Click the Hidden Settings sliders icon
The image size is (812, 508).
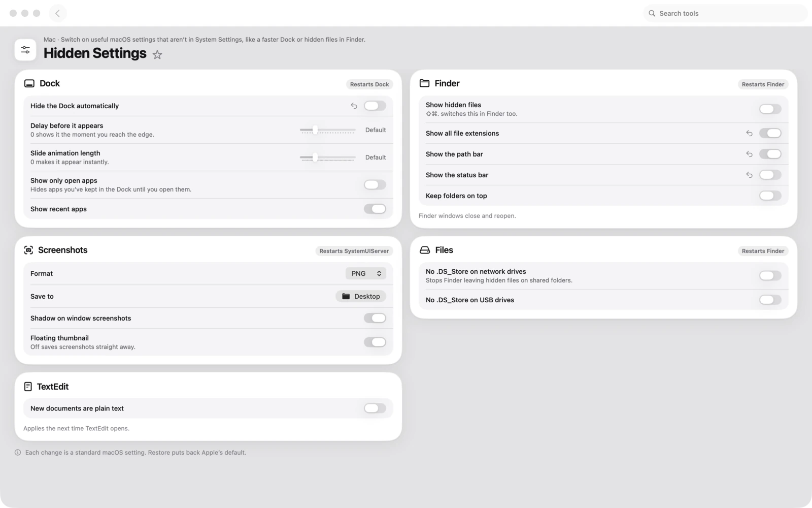[x=25, y=50]
